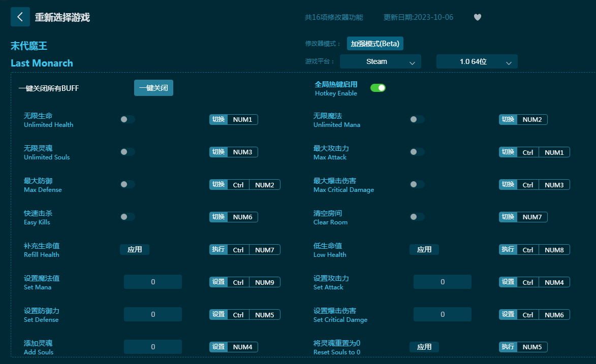Click the back arrow icon
Screen dimensions: 596x364
pyautogui.click(x=20, y=17)
